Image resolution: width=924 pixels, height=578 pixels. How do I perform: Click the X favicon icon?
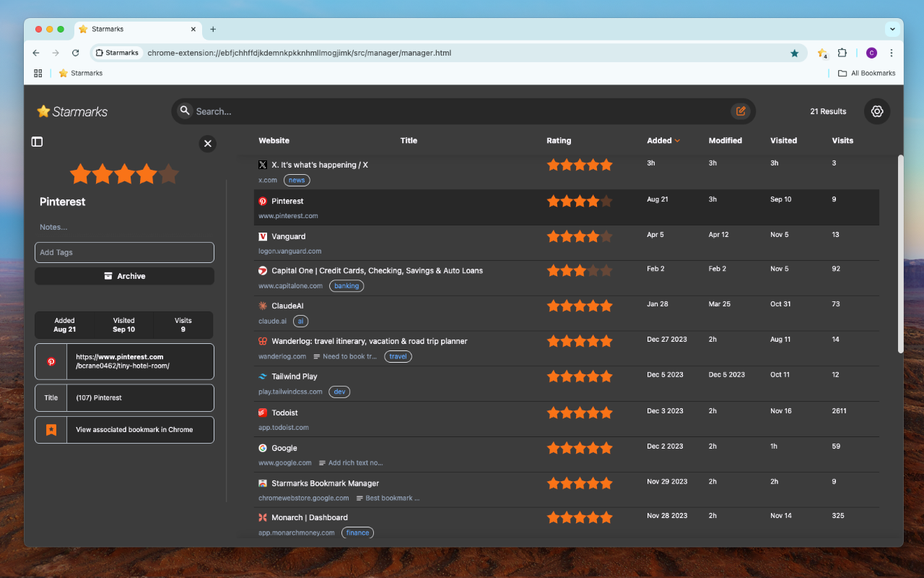(263, 165)
